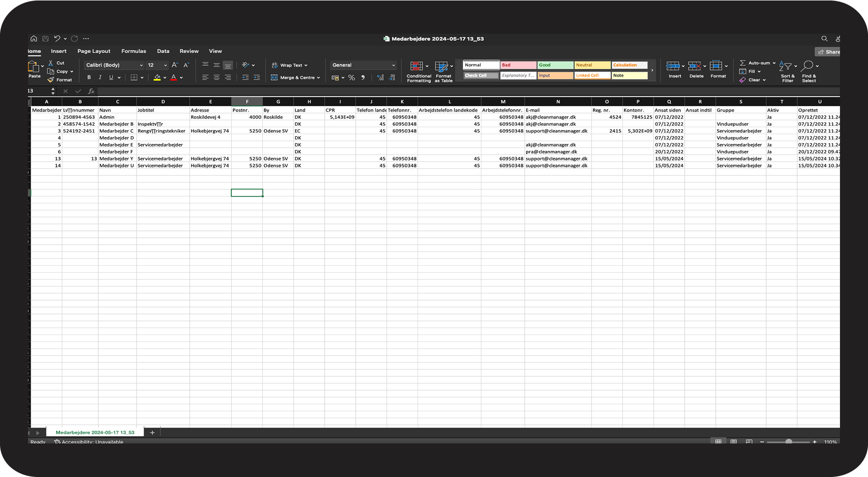Click the Format as Table icon
Image resolution: width=868 pixels, height=477 pixels.
[441, 67]
